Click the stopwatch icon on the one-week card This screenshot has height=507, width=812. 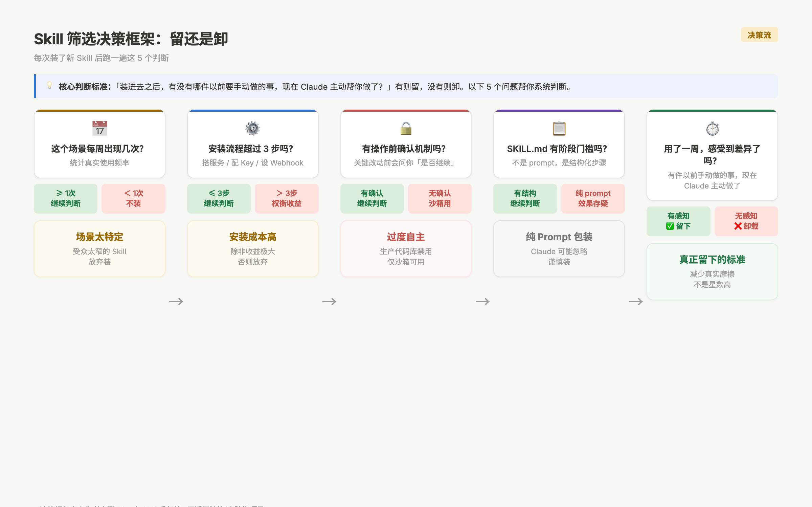click(x=712, y=129)
